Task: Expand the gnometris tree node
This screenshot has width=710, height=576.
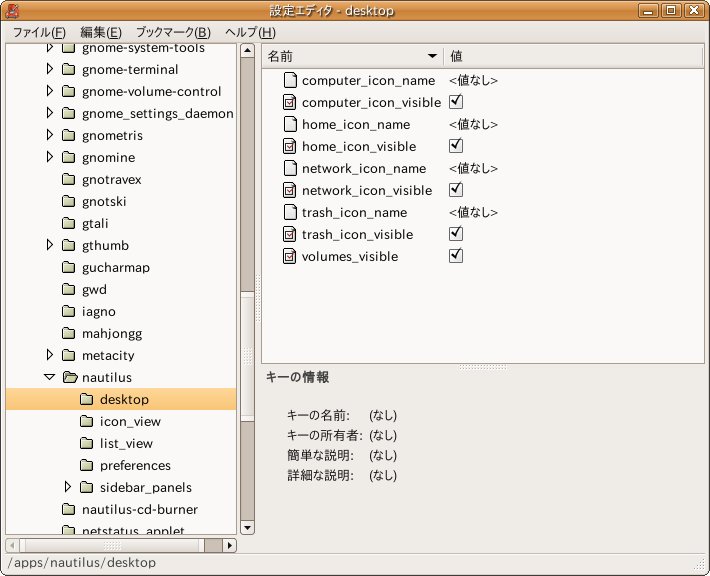Action: pos(50,135)
